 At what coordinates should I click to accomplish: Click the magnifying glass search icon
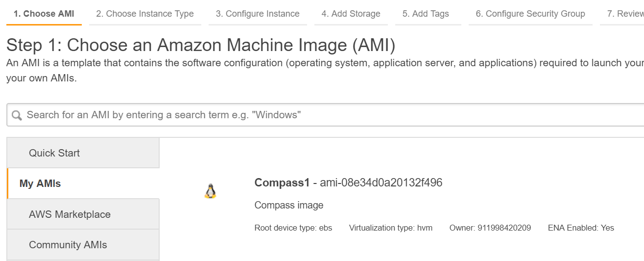coord(17,115)
